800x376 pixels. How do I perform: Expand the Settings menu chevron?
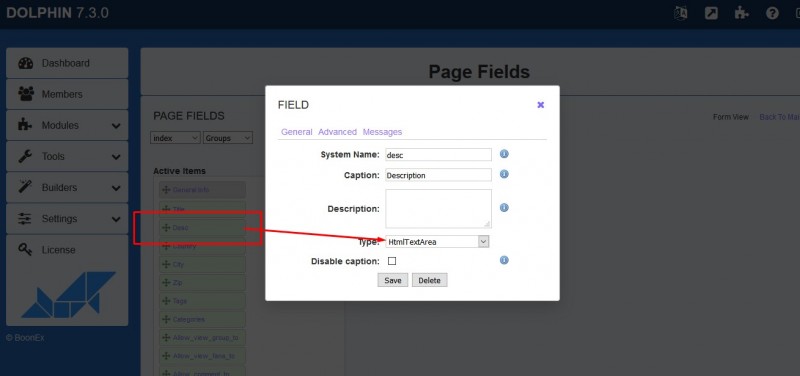coord(116,219)
